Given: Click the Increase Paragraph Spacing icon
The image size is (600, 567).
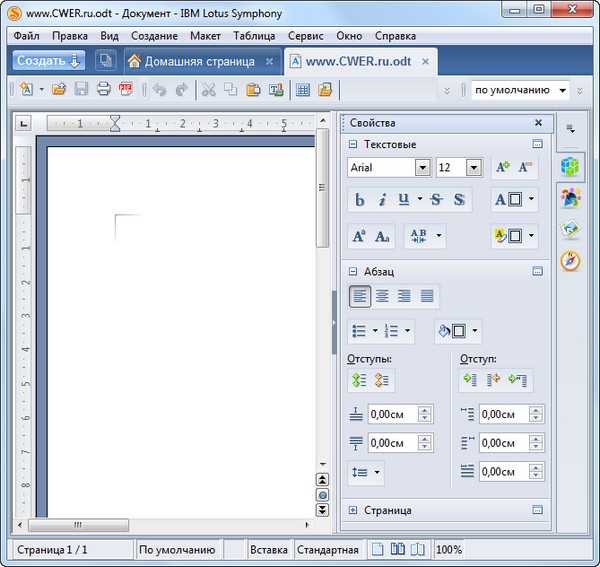Looking at the screenshot, I should tap(360, 380).
